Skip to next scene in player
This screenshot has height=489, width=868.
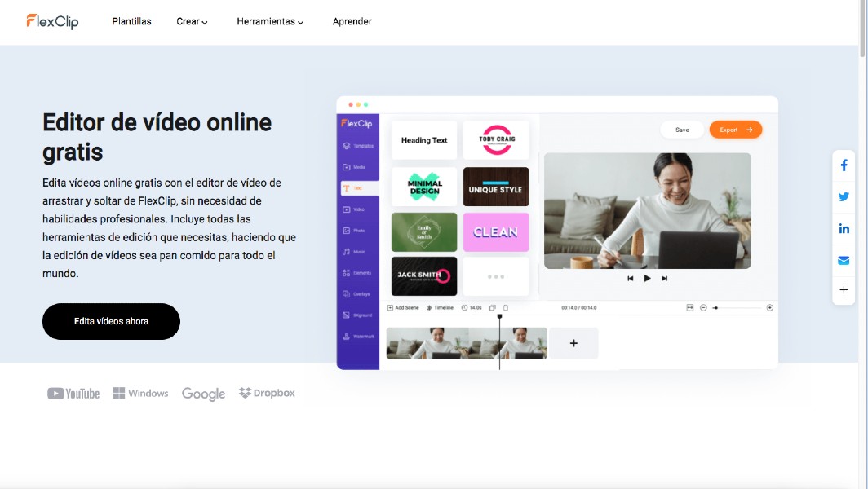[x=664, y=278]
